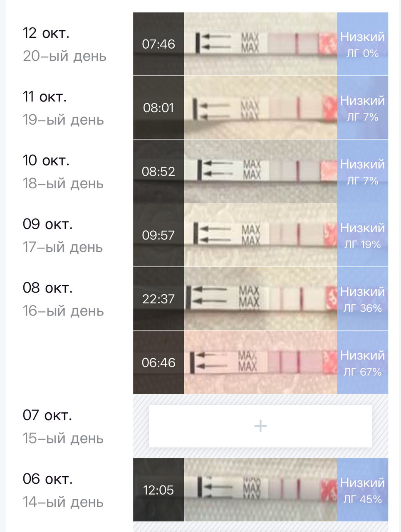Select the ЛГ 19% result label
Viewport: 401px width, 532px height.
click(363, 244)
